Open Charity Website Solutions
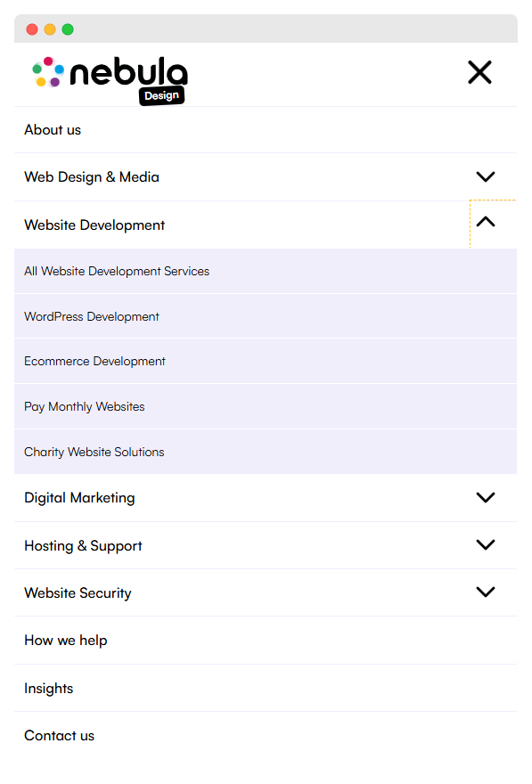Image resolution: width=532 pixels, height=784 pixels. point(94,452)
